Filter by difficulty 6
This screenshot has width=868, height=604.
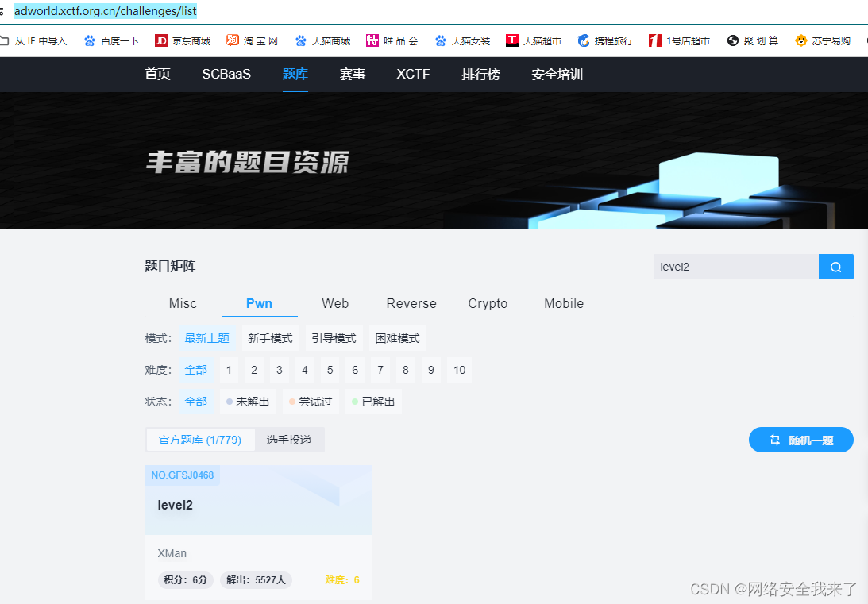(356, 370)
